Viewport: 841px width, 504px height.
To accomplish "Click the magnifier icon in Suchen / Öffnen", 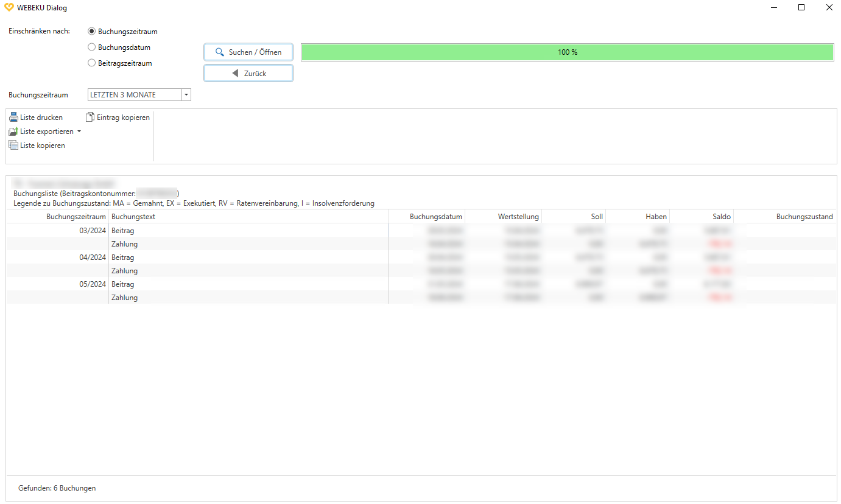I will (220, 52).
